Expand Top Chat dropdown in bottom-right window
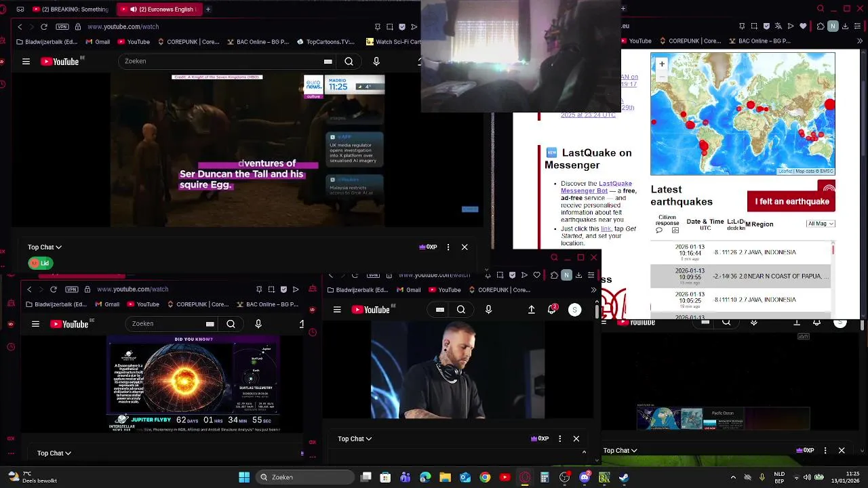This screenshot has width=868, height=488. 620,451
